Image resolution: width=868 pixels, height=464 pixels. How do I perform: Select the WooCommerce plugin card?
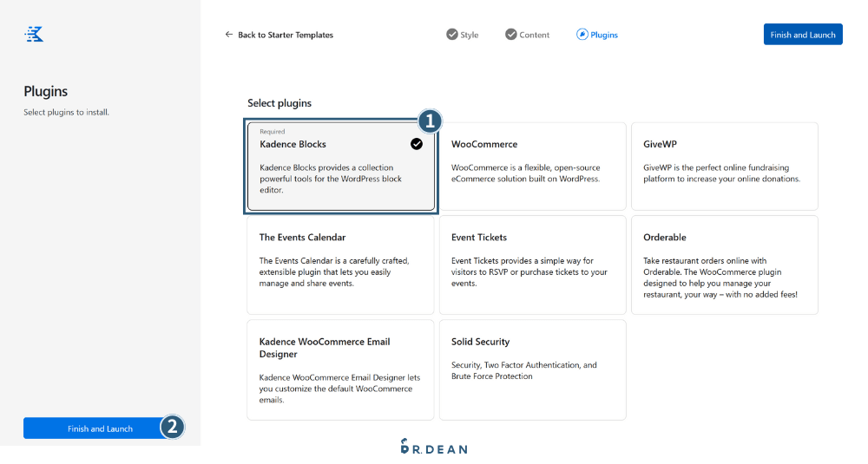coord(533,167)
